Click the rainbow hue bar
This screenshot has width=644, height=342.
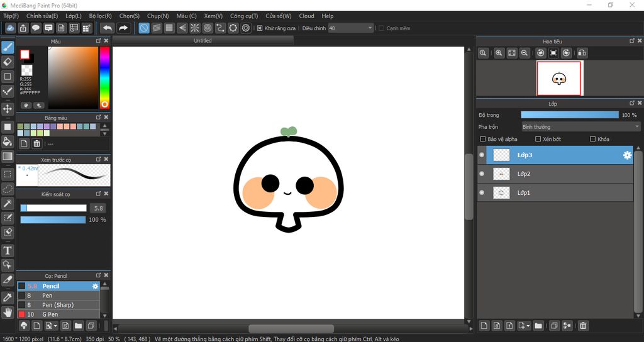click(105, 77)
